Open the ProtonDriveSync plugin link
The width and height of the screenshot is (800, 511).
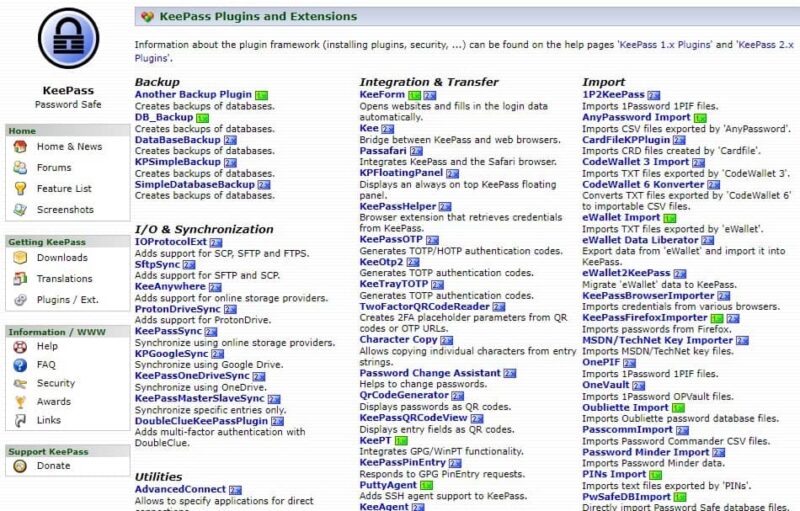(x=178, y=309)
